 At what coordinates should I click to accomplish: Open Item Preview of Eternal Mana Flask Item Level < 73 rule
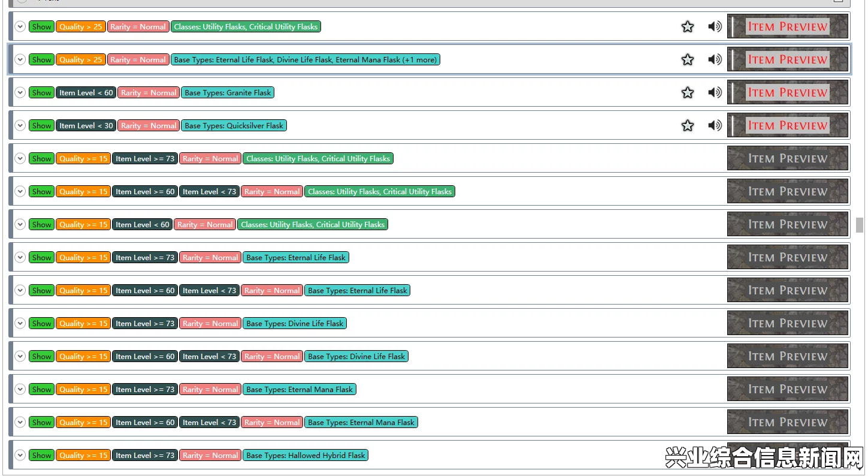point(788,422)
